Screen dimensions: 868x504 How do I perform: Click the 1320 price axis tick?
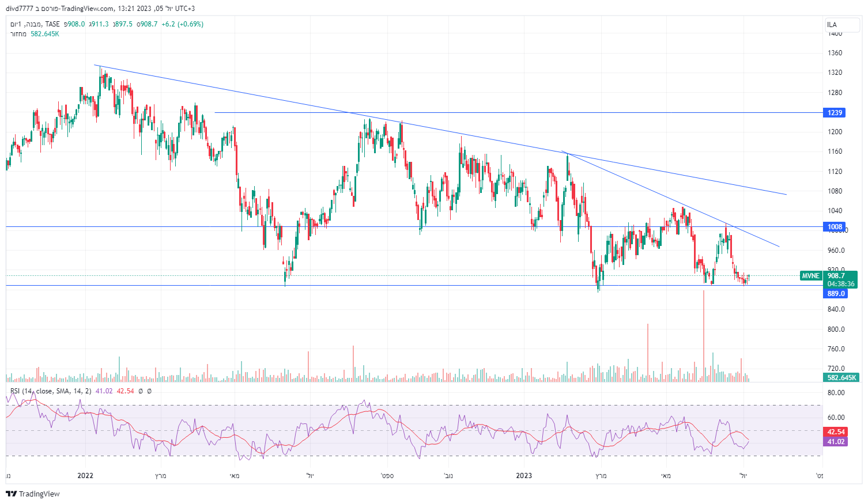pos(835,73)
